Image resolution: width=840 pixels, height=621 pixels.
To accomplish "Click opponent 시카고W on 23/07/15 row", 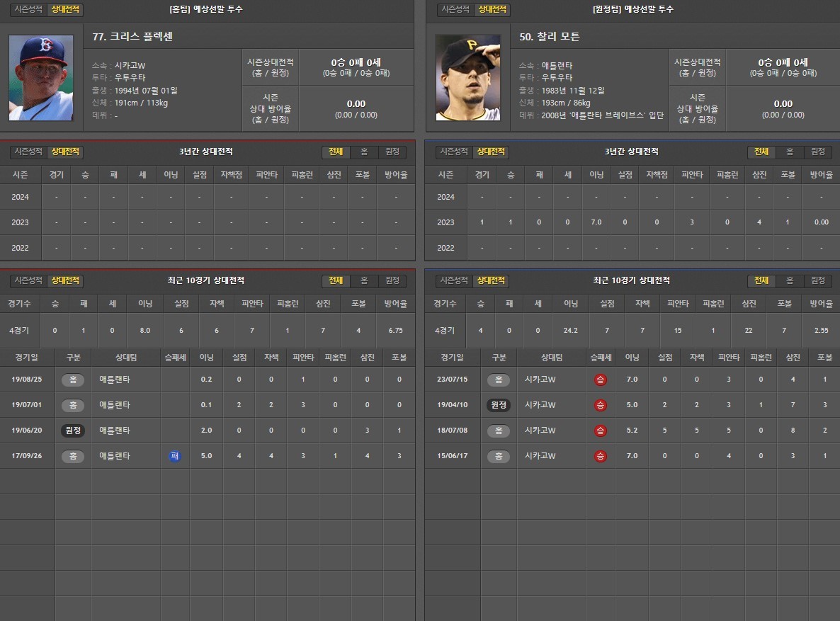I will (540, 380).
